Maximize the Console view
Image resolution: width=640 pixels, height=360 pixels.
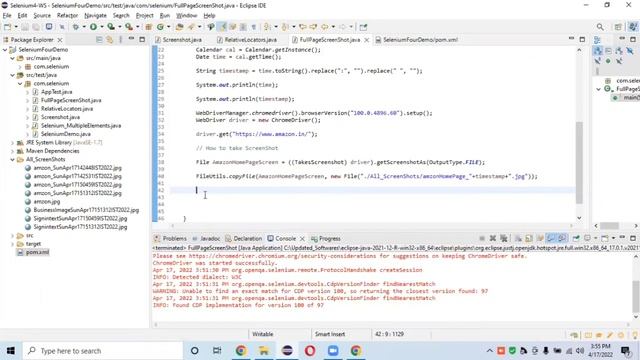tap(633, 238)
